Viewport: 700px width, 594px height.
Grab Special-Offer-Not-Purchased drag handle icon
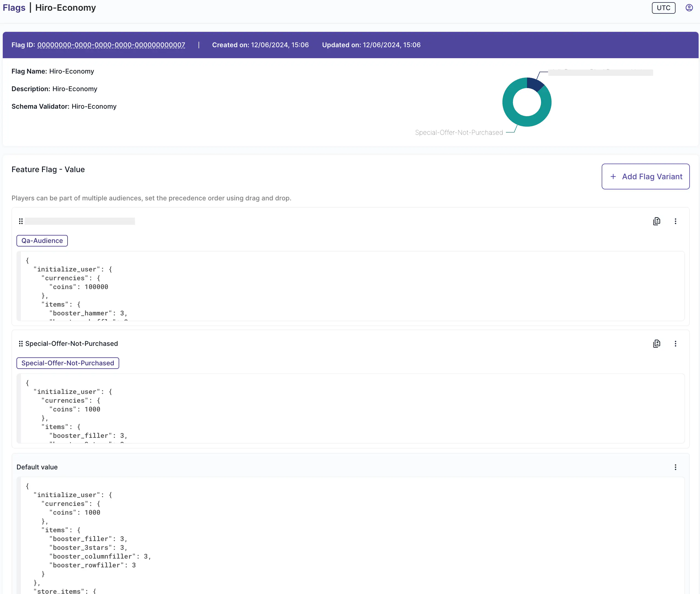click(x=21, y=343)
